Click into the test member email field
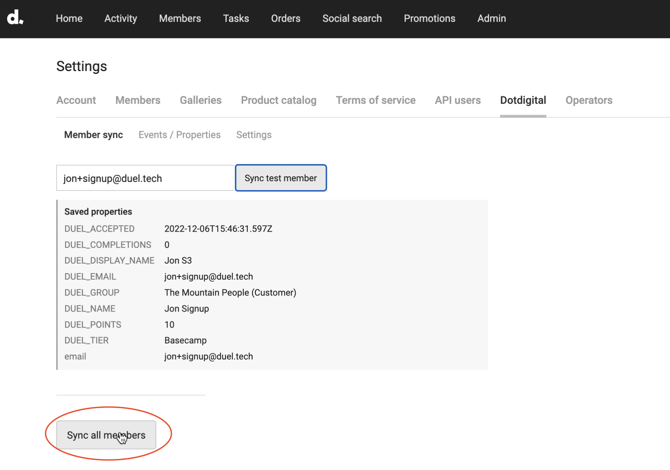Screen dimensions: 670x470 coord(145,178)
